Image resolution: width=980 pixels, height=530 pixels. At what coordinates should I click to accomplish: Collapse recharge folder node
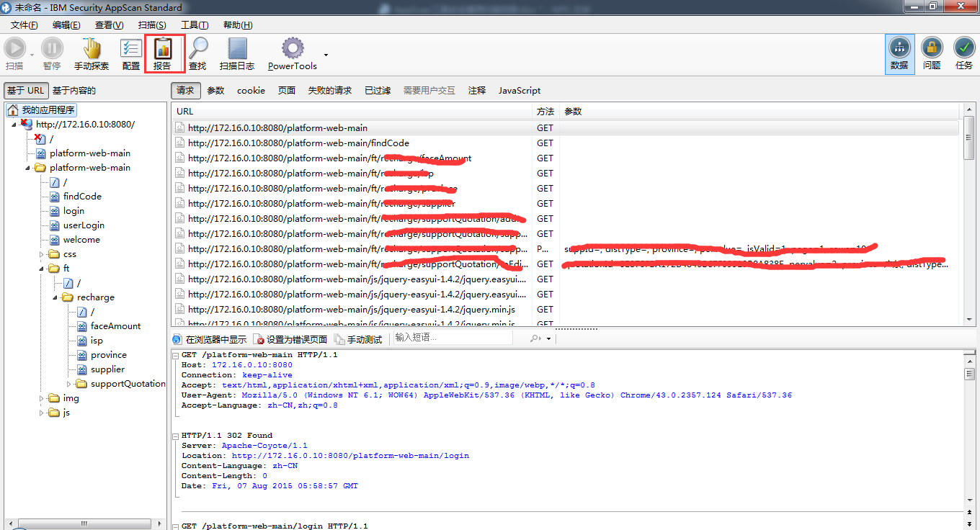pyautogui.click(x=55, y=297)
